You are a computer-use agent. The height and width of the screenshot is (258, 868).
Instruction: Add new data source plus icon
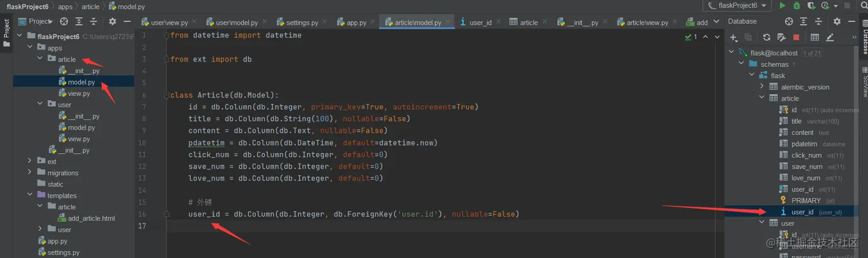click(x=733, y=37)
